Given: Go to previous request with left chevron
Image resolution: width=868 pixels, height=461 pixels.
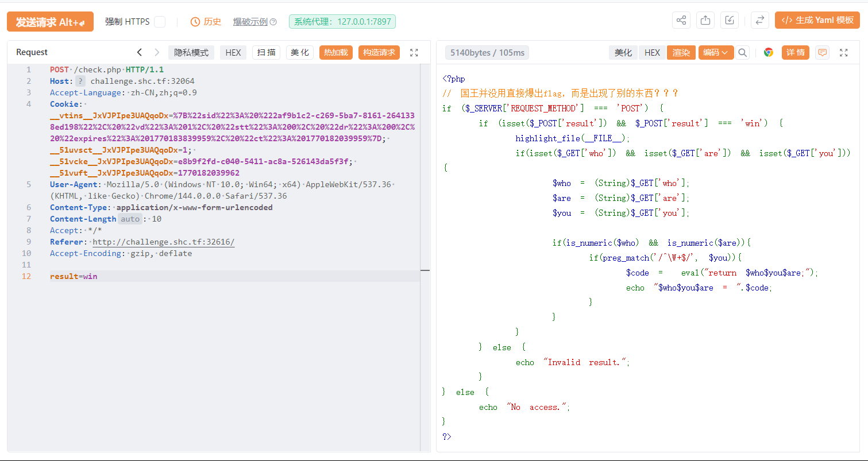Looking at the screenshot, I should tap(139, 53).
